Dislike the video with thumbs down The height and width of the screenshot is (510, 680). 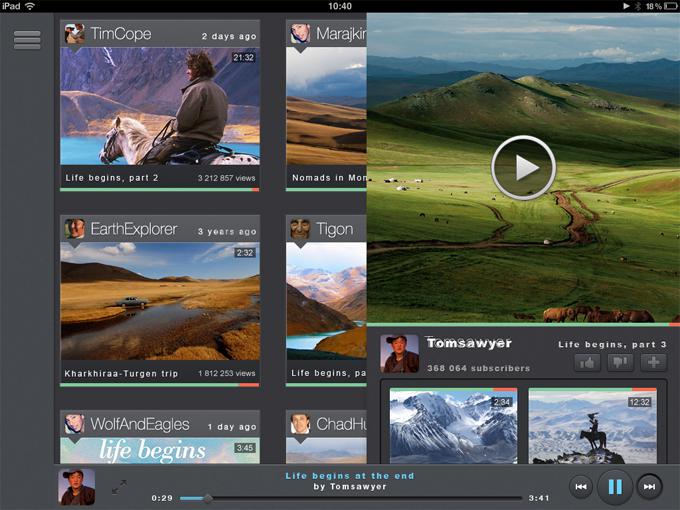pos(620,363)
